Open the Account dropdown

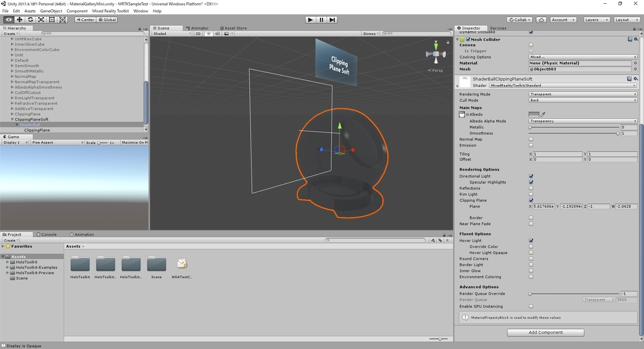pyautogui.click(x=563, y=20)
